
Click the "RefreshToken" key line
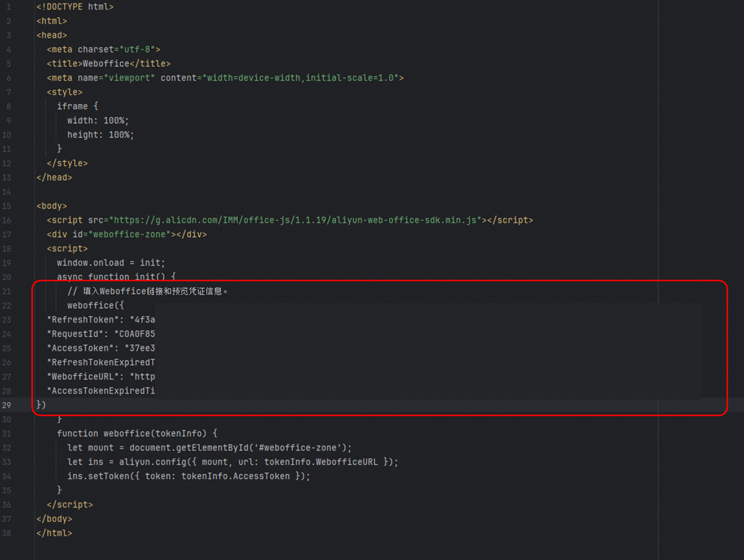pyautogui.click(x=101, y=320)
